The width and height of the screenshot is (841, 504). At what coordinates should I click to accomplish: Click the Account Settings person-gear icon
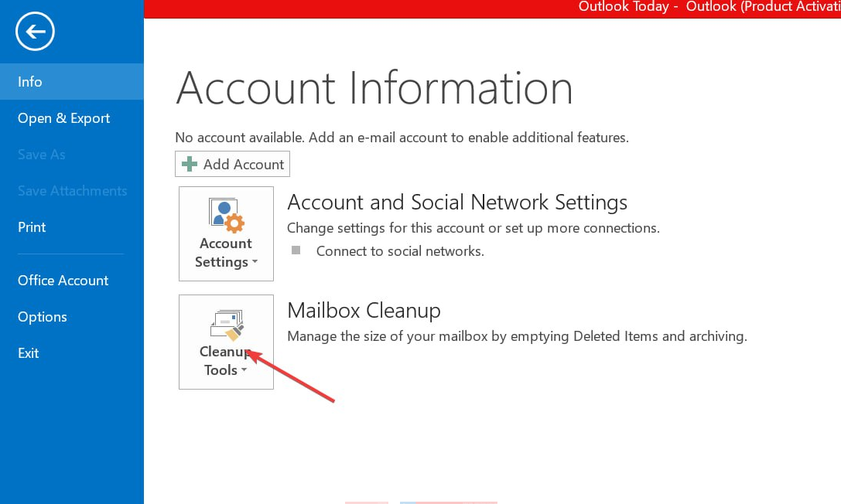227,216
